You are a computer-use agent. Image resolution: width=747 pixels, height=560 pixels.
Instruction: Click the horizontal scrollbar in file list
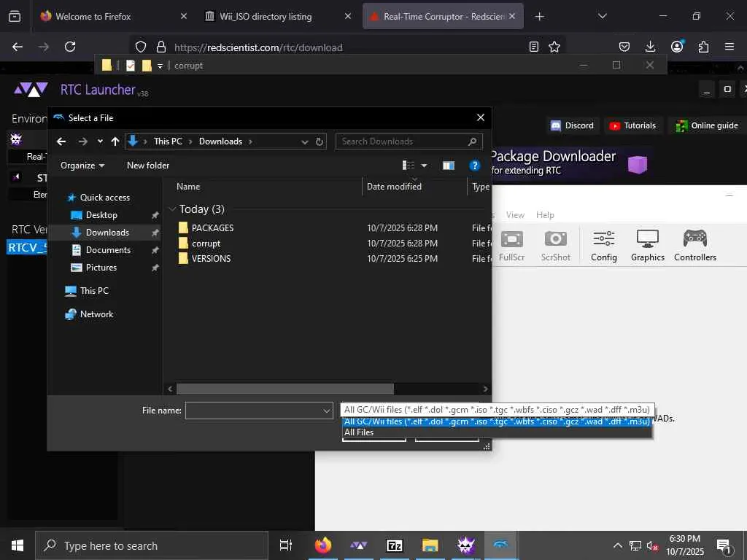285,389
